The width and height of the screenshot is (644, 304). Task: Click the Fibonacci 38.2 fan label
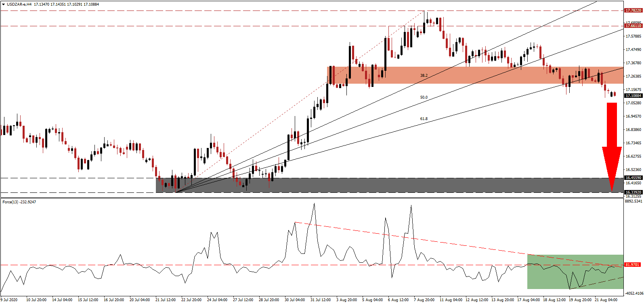coord(424,76)
